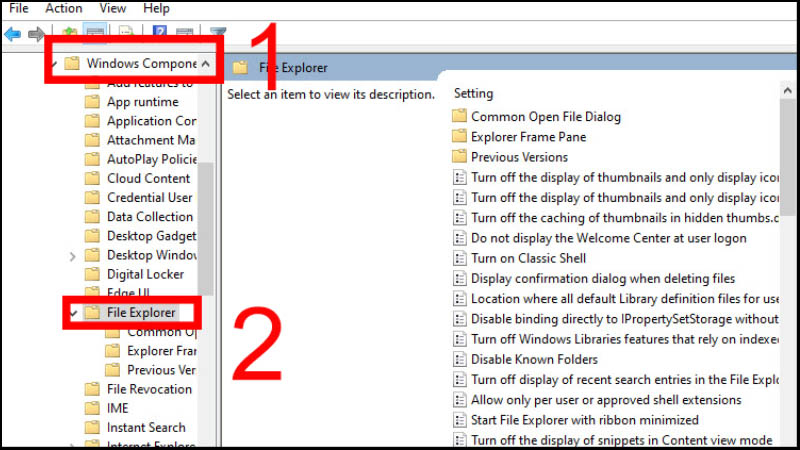Click folder icon of Explorer Frame Pane setting
Image resolution: width=800 pixels, height=450 pixels.
coord(459,136)
